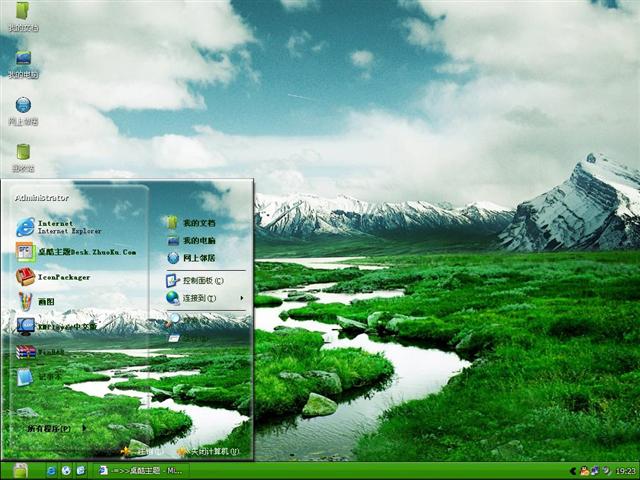Open the Run item in the Start menu
Screen dimensions: 640x480
click(186, 338)
